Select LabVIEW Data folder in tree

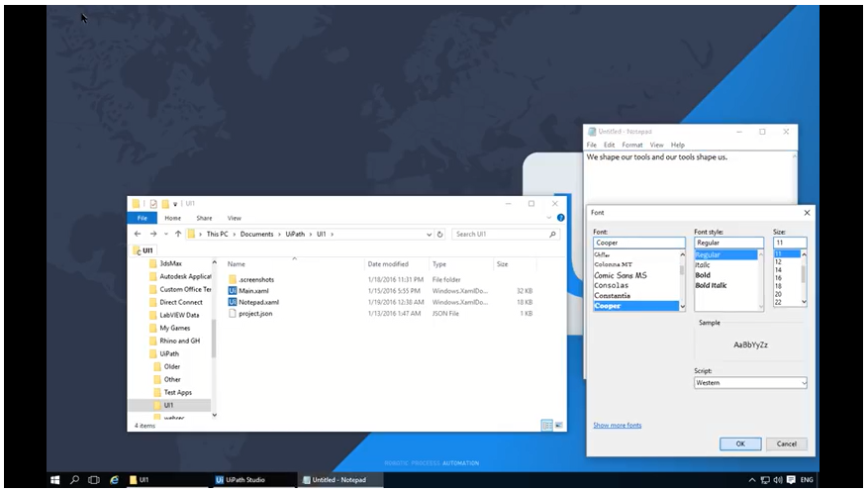coord(179,315)
